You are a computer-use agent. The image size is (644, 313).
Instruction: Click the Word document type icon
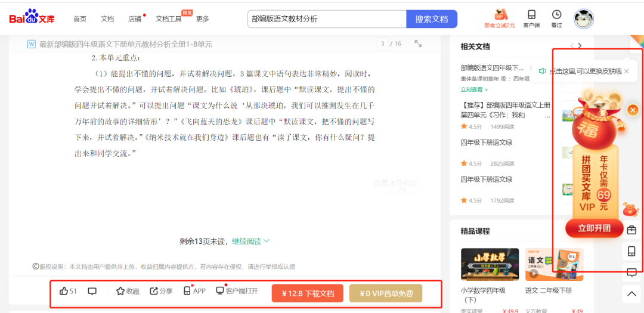click(x=32, y=44)
